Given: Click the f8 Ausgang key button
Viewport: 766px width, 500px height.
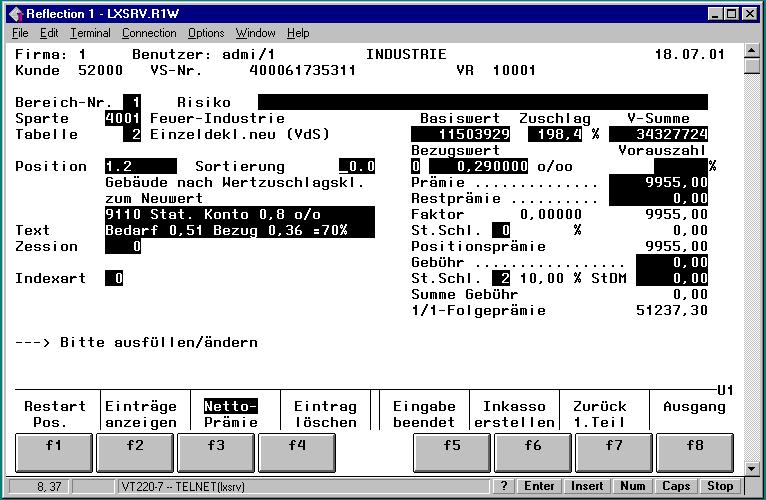Looking at the screenshot, I should [x=695, y=453].
